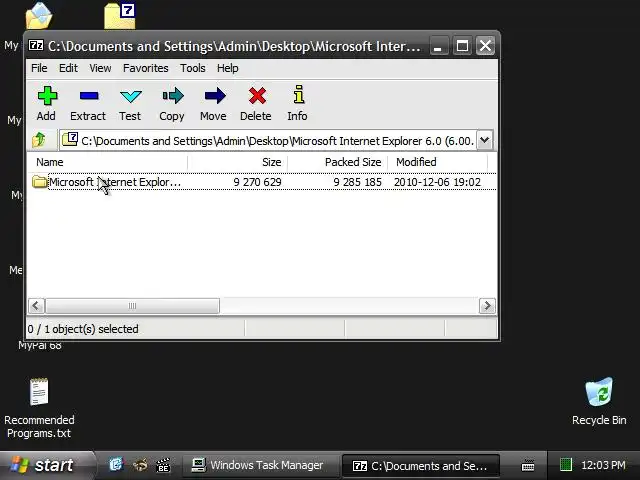Screen dimensions: 640x480
Task: Maximize the 7-Zip window
Action: 462,45
